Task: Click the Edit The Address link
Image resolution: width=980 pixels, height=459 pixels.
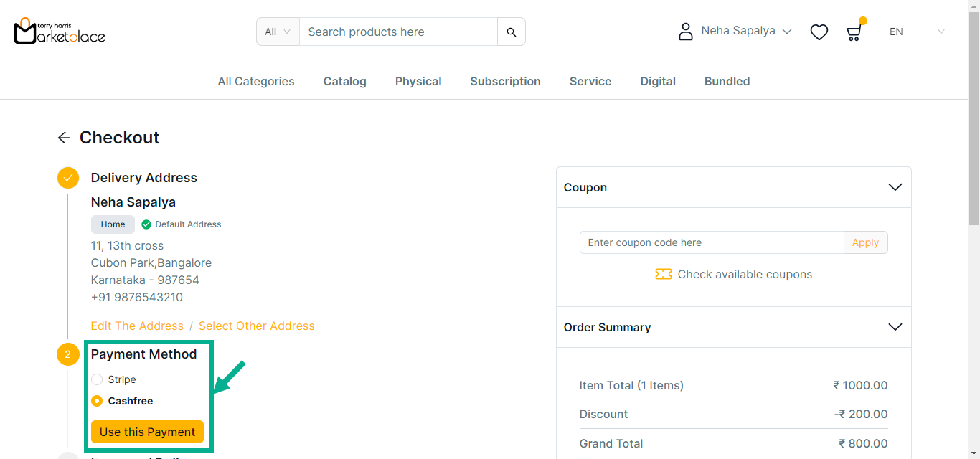Action: [x=137, y=326]
